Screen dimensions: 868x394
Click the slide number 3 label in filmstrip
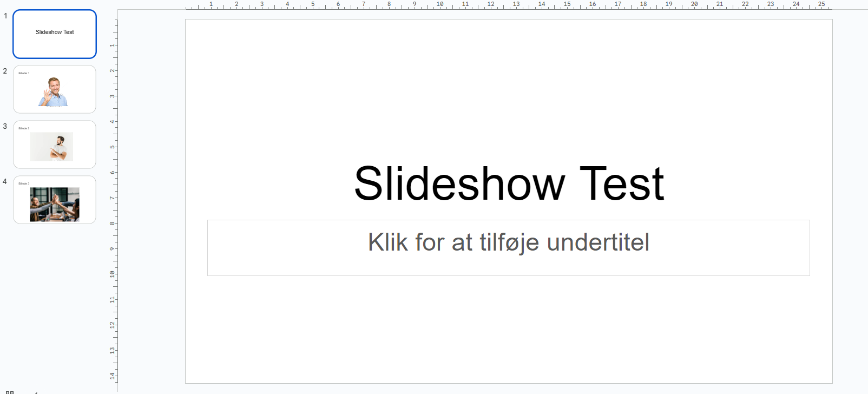point(5,127)
